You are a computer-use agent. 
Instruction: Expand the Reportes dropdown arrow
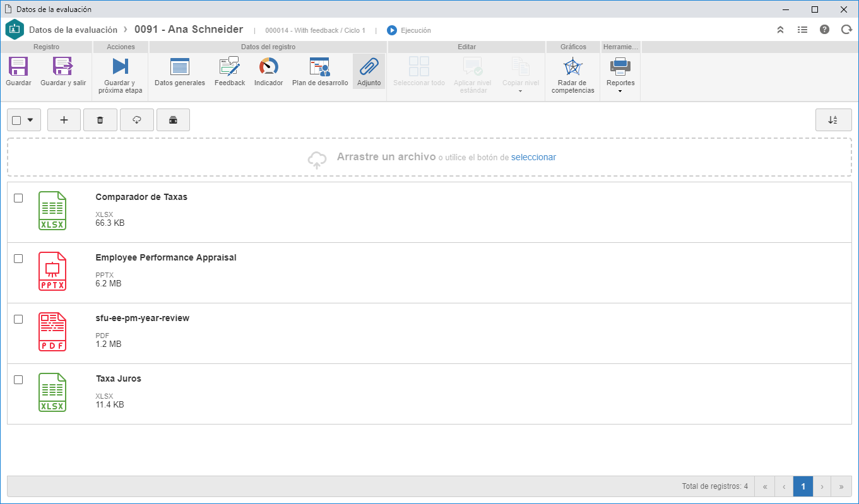(620, 92)
